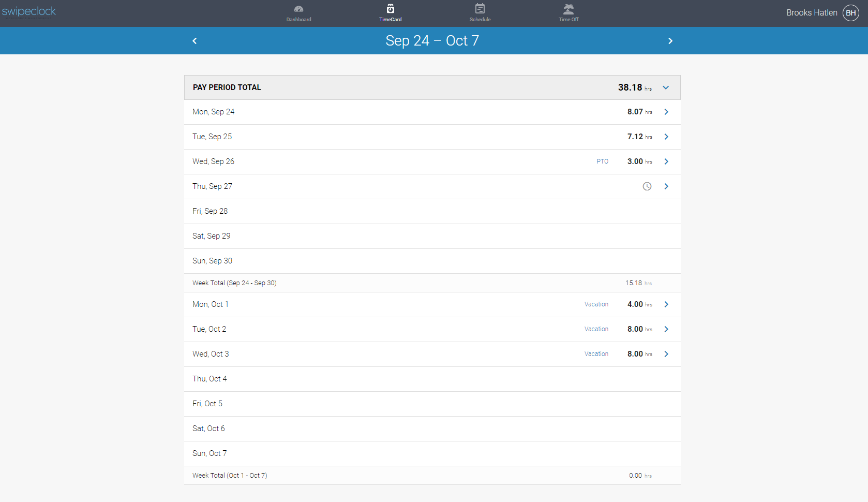Open the Schedule calendar icon

[480, 9]
